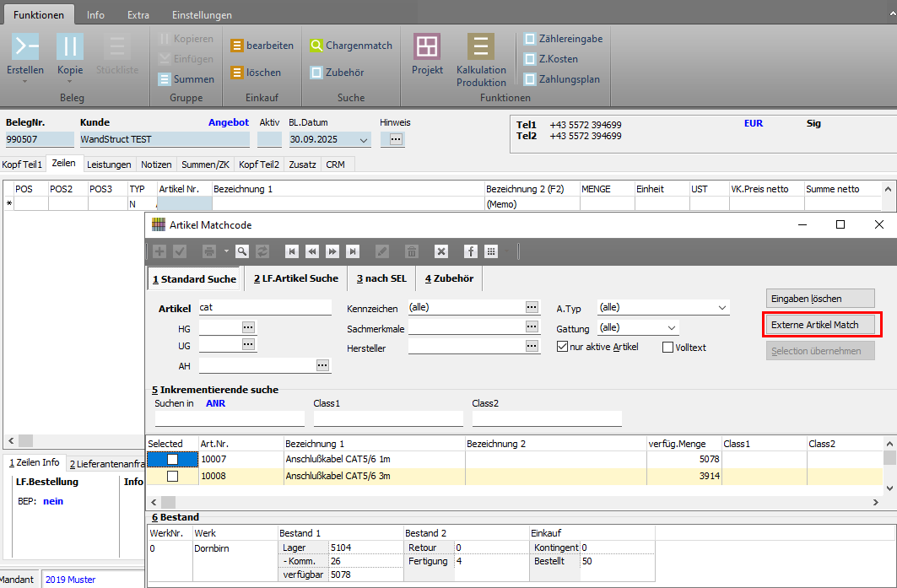
Task: Open the BL.Datum date dropdown
Action: [x=364, y=140]
